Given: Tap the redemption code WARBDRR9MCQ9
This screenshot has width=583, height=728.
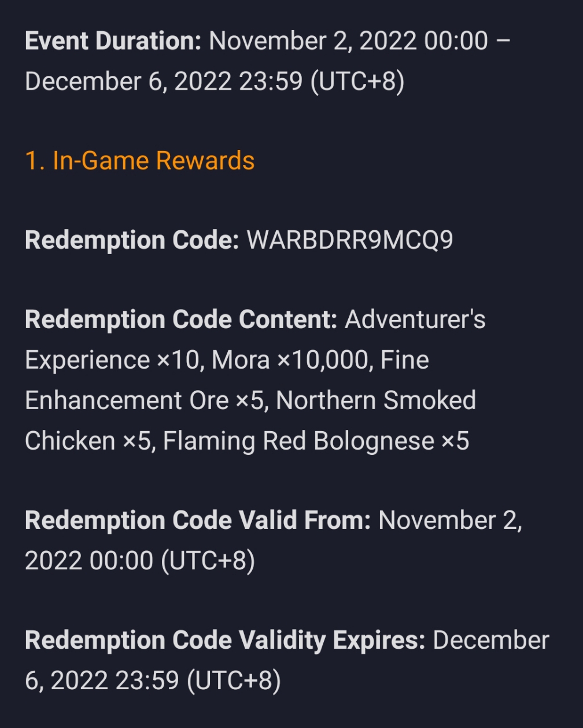Looking at the screenshot, I should [x=349, y=240].
